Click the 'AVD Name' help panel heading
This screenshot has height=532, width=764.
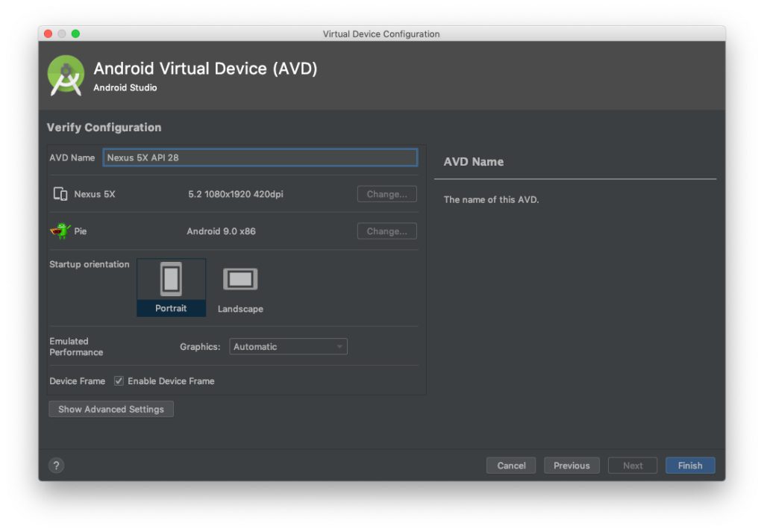pyautogui.click(x=474, y=162)
